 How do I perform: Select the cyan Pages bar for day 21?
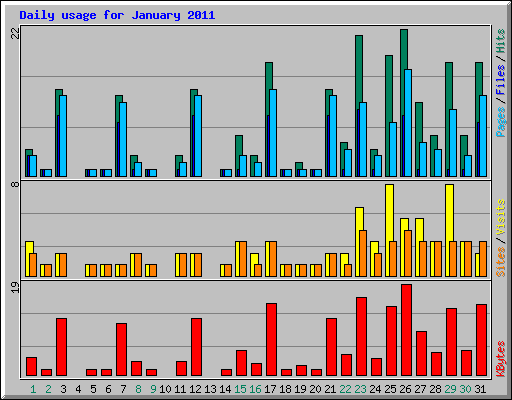[333, 136]
